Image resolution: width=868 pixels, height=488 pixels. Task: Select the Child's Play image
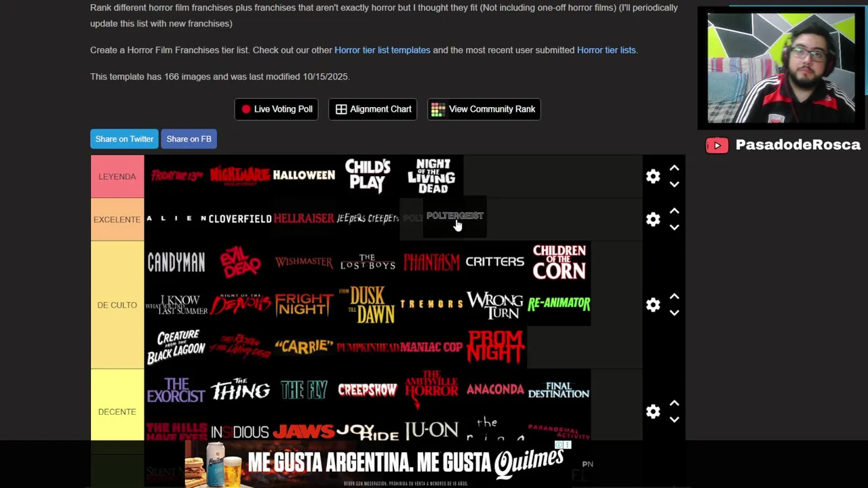pyautogui.click(x=368, y=176)
